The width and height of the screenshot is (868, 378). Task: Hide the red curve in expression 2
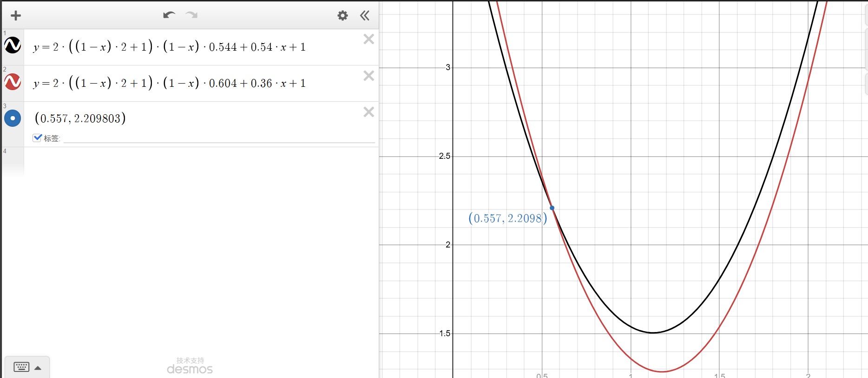click(13, 82)
